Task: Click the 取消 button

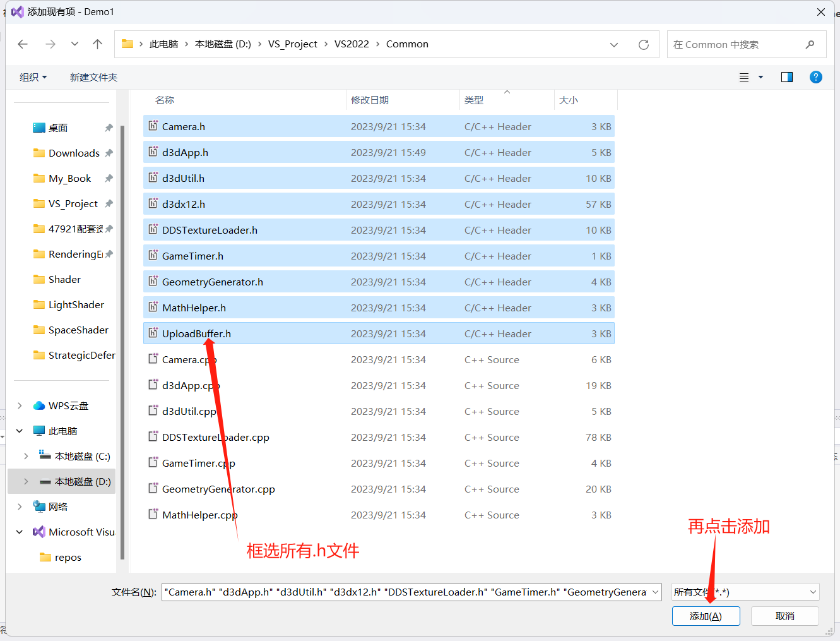Action: click(x=785, y=616)
